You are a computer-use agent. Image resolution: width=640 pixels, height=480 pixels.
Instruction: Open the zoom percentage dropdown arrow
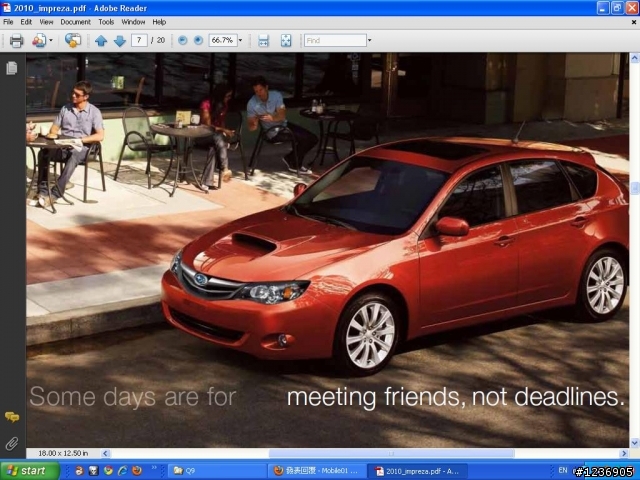pyautogui.click(x=240, y=40)
